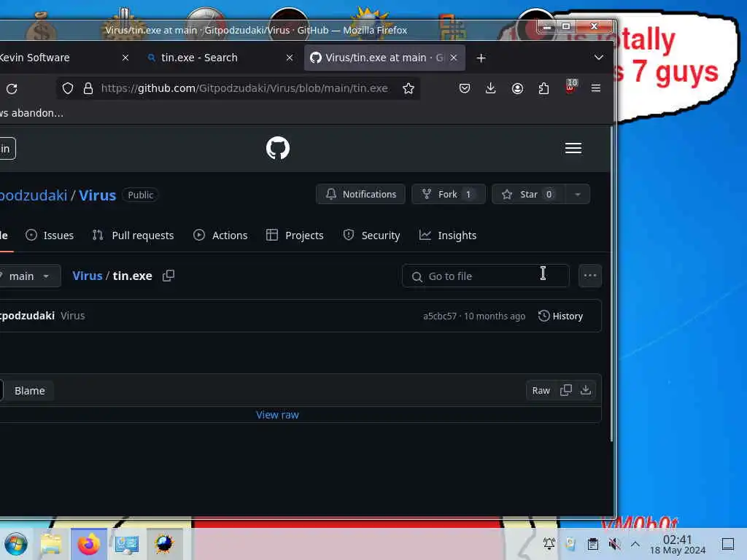Image resolution: width=747 pixels, height=560 pixels.
Task: Open the Notifications subscription button
Action: (360, 194)
